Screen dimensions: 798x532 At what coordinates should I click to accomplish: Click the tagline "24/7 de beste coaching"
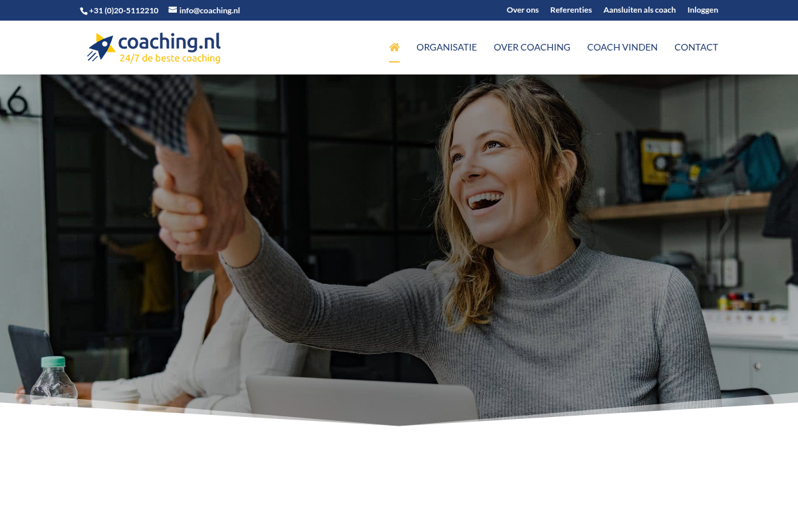click(x=170, y=59)
